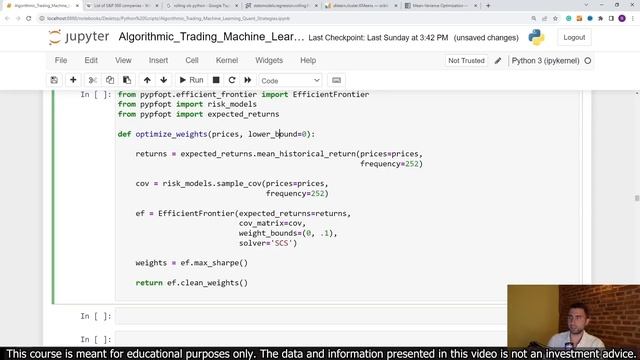Insert a new cell with the plus icon

point(73,80)
